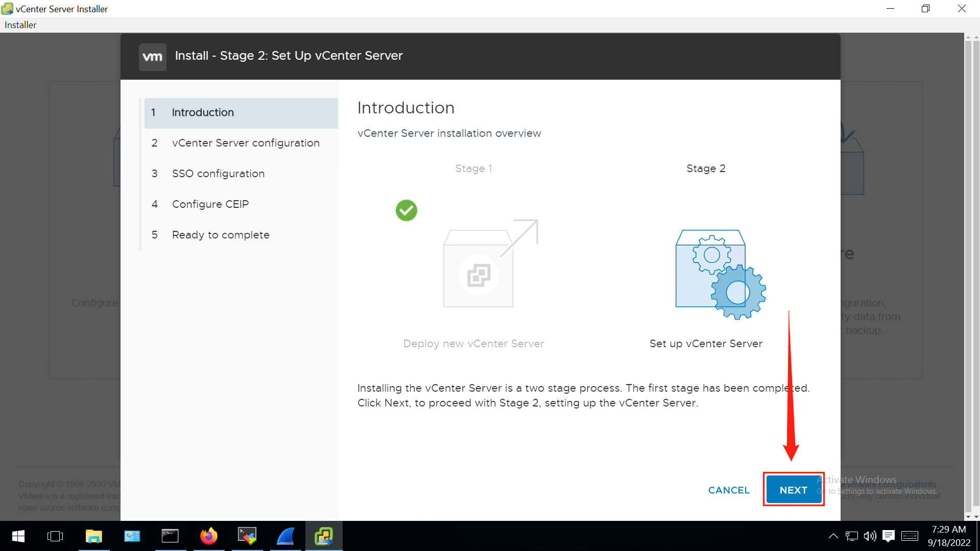980x551 pixels.
Task: Open Firefox from the taskbar
Action: tap(209, 536)
